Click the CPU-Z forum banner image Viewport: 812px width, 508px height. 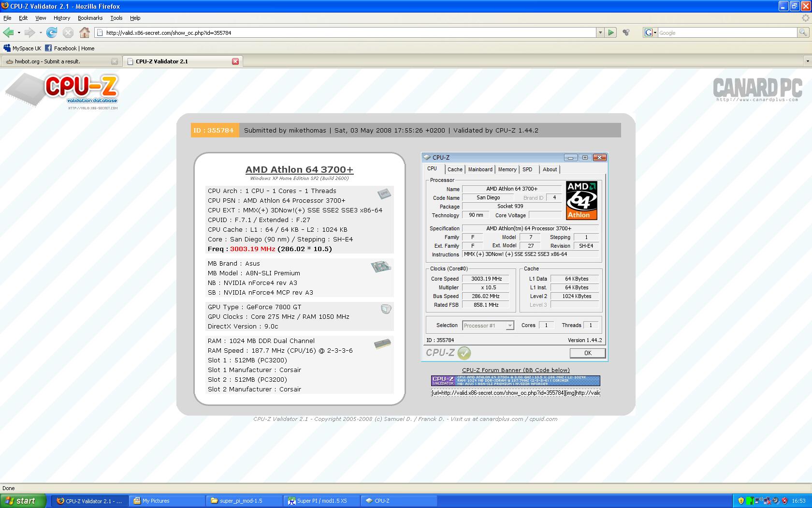click(x=516, y=381)
